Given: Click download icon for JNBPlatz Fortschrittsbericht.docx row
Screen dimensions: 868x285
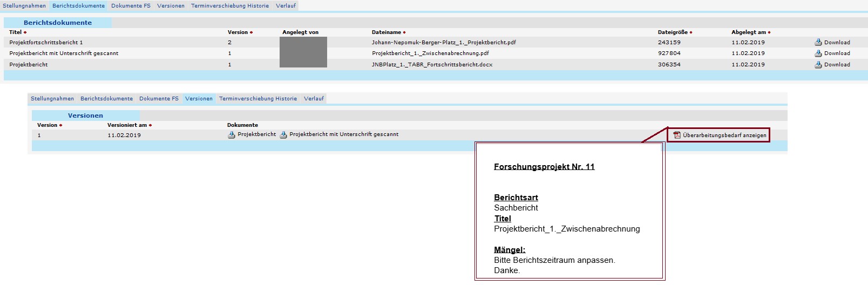Looking at the screenshot, I should click(x=818, y=64).
